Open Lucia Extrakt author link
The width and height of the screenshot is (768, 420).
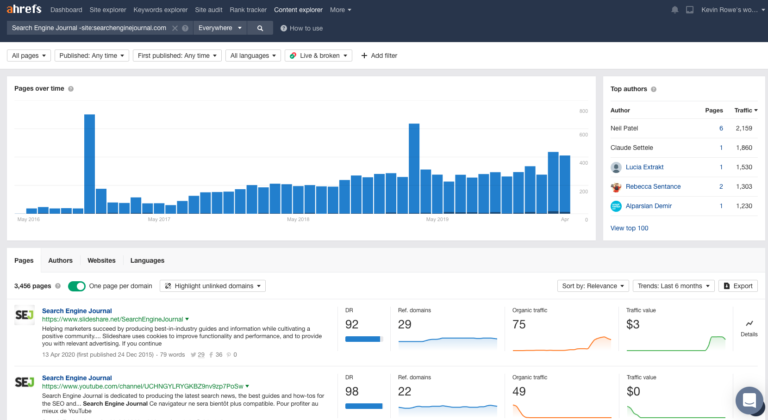click(645, 167)
